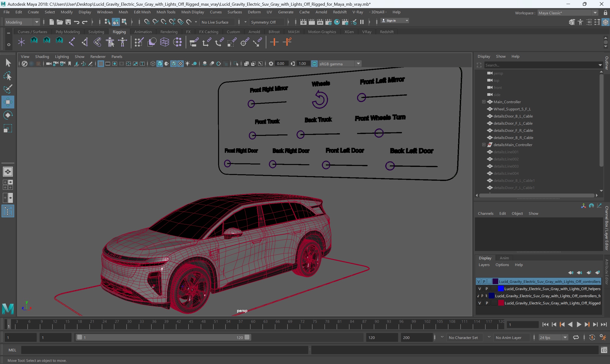Click the Pause Viewport icon
Screen dimensions: 610x364
pyautogui.click(x=362, y=22)
